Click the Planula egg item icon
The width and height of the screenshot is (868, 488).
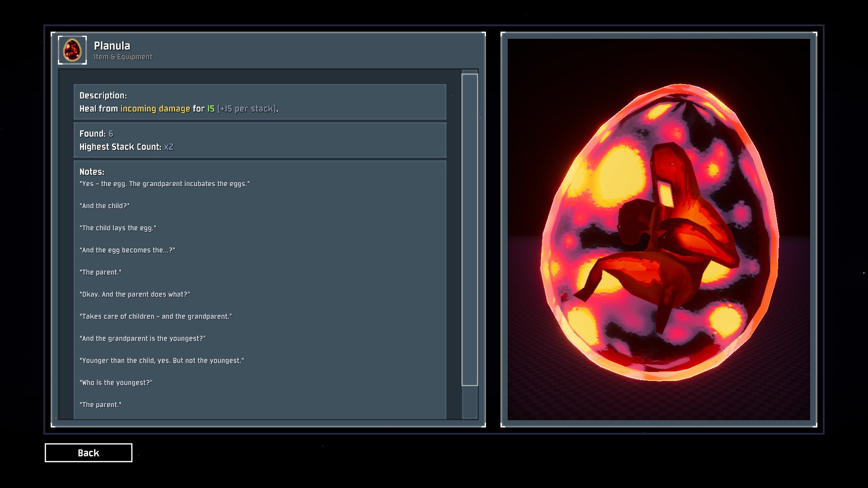tap(72, 50)
